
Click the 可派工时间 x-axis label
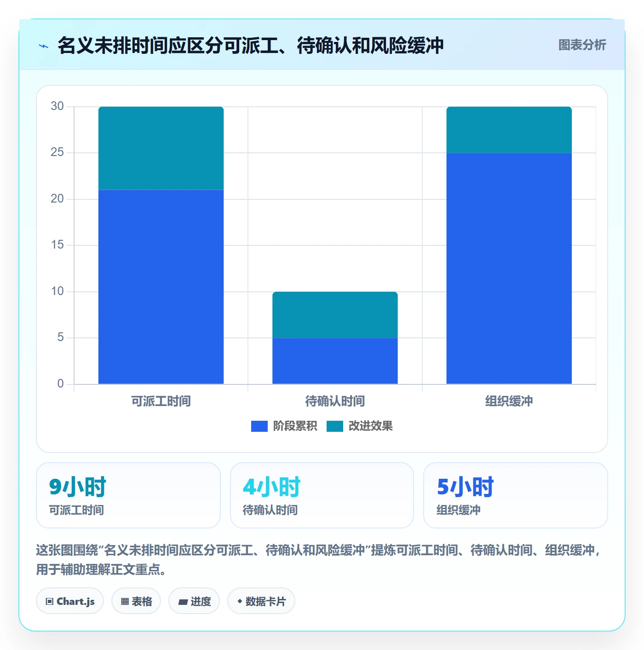pos(161,401)
